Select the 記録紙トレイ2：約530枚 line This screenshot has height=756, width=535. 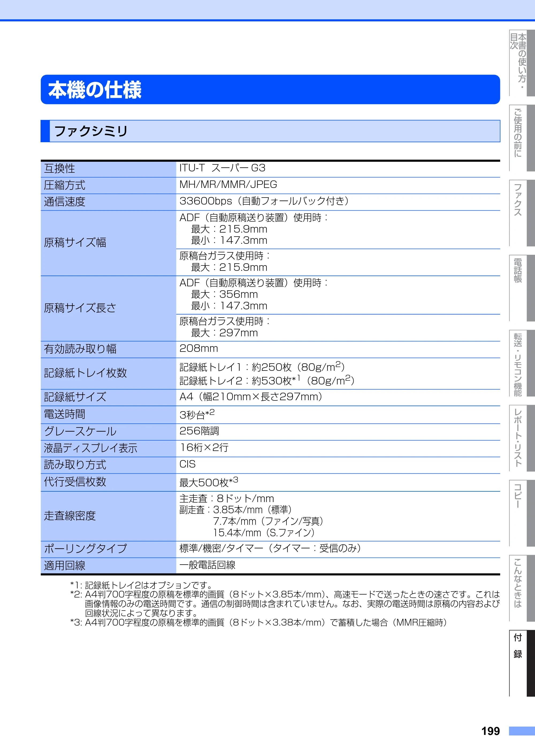(x=267, y=380)
